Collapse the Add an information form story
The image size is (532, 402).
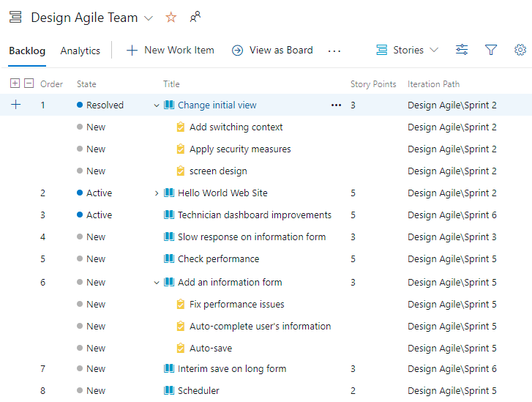pos(157,283)
